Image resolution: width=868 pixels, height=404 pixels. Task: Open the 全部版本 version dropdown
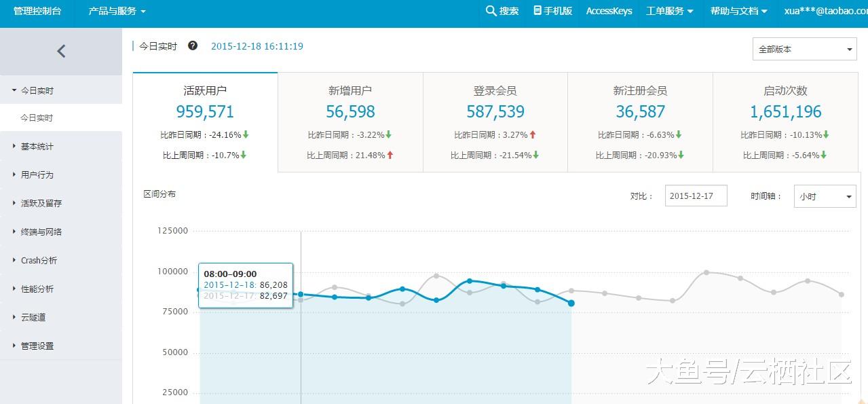point(804,50)
